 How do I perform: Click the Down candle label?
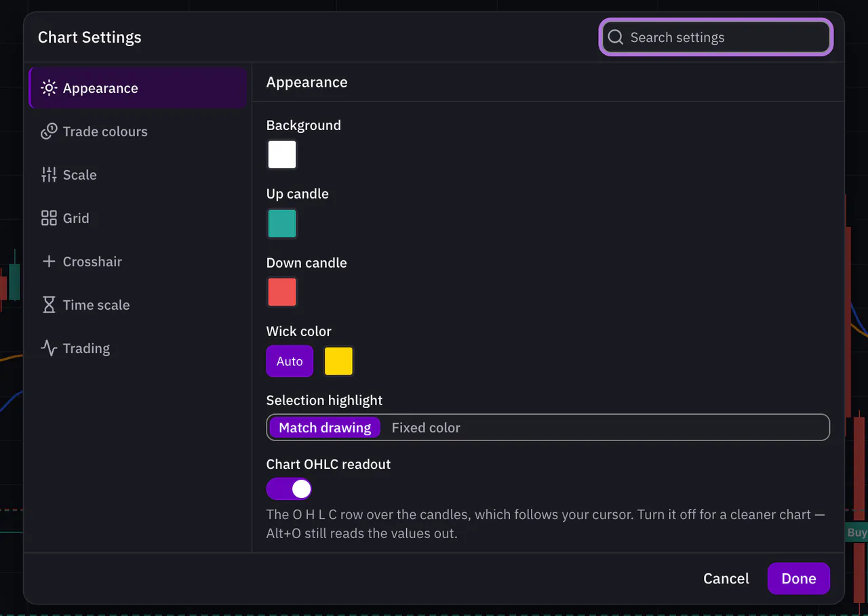(x=307, y=262)
